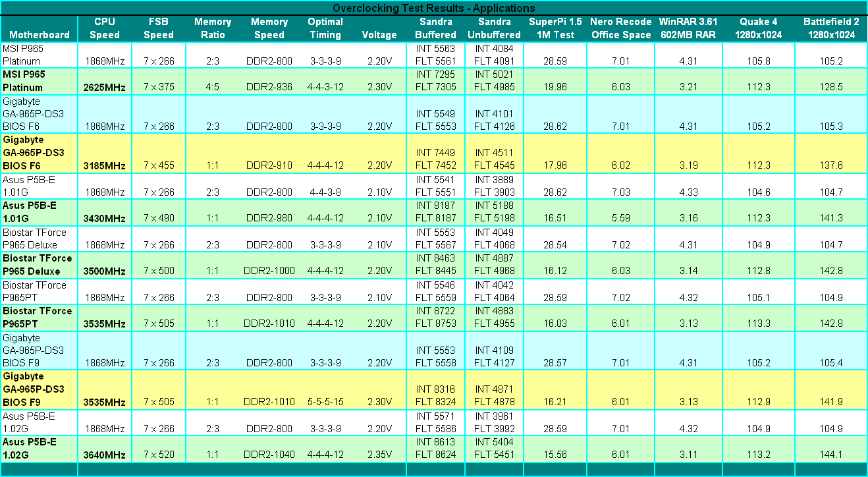Click the 'INT 8613 FLT 8624' Sandra Buffered cell
Screen dimensions: 868x477
pos(435,448)
